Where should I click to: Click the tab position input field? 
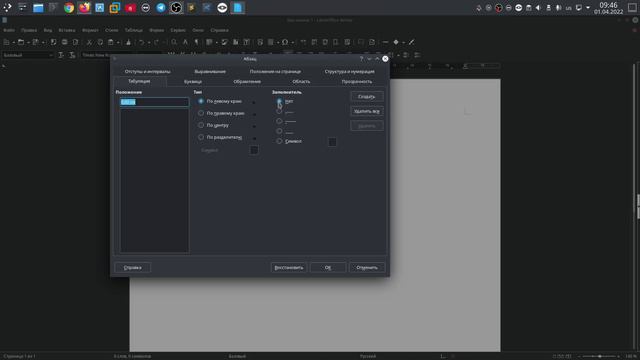[154, 102]
